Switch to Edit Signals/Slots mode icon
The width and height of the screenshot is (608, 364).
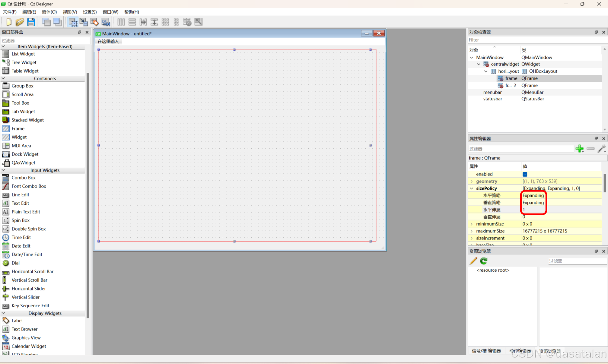(84, 22)
